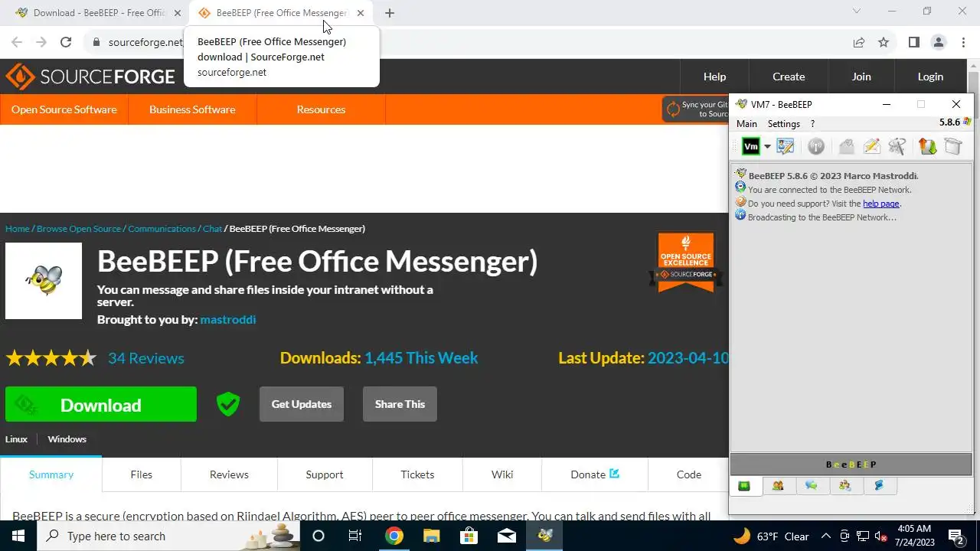Click the BeeBEEP gray banner

[x=851, y=464]
